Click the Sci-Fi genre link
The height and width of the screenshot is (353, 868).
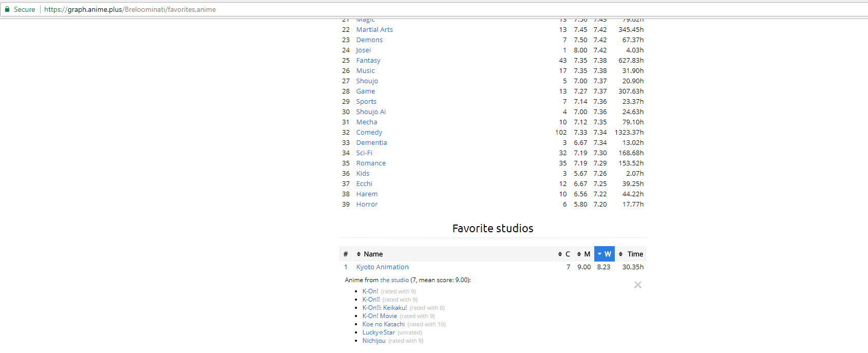point(364,153)
